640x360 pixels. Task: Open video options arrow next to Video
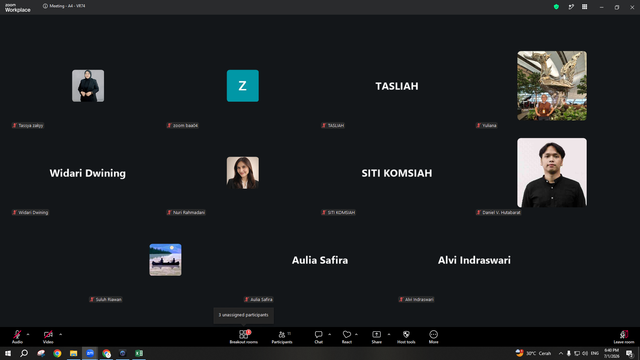click(60, 334)
